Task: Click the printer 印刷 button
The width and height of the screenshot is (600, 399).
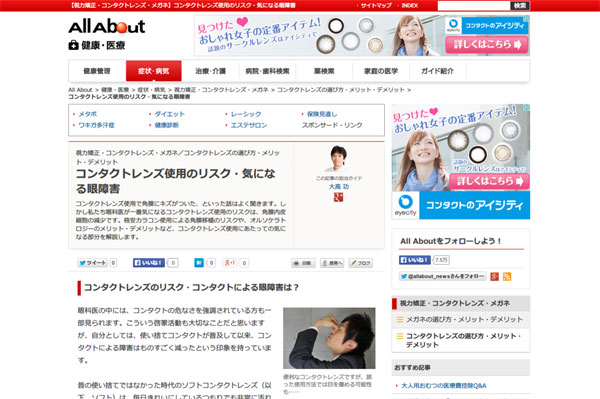Action: point(303,263)
